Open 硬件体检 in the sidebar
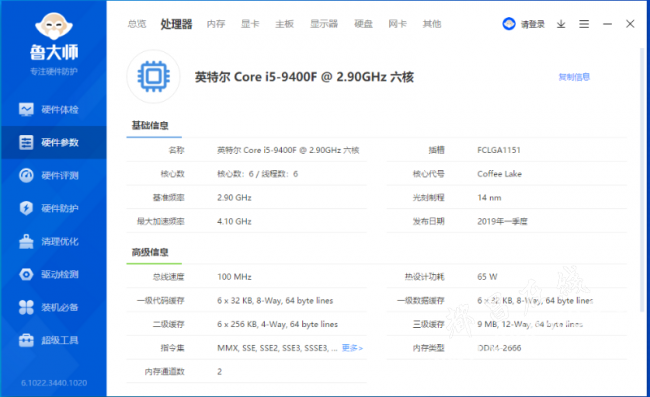This screenshot has width=650, height=397. (x=53, y=109)
